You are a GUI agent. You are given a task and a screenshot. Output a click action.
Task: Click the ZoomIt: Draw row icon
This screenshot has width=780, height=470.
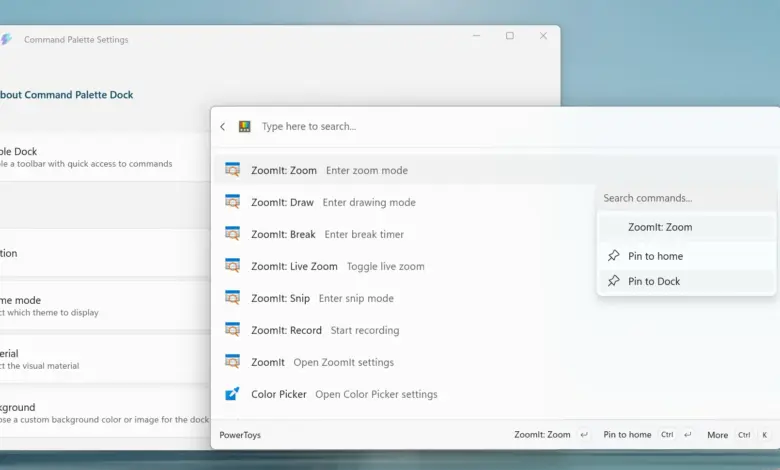[232, 202]
